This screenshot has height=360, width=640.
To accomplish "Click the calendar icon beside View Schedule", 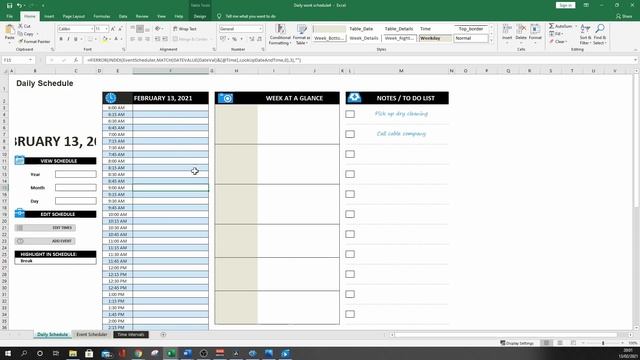I will (20, 160).
